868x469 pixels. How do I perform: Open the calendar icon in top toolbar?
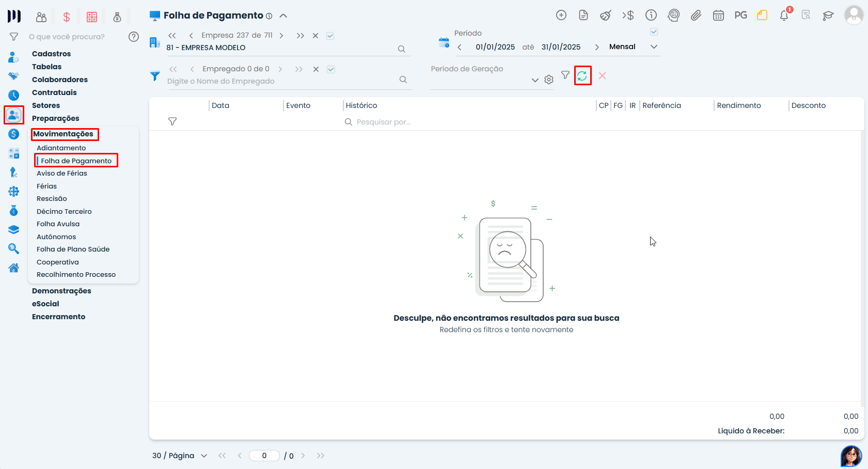tap(718, 15)
